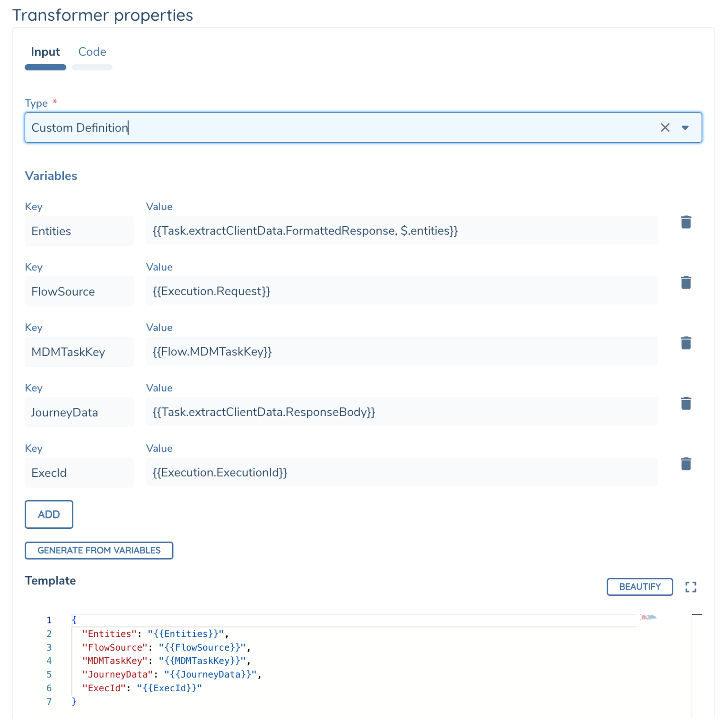Clear the Custom Definition type selection
The height and width of the screenshot is (723, 728).
(x=665, y=127)
